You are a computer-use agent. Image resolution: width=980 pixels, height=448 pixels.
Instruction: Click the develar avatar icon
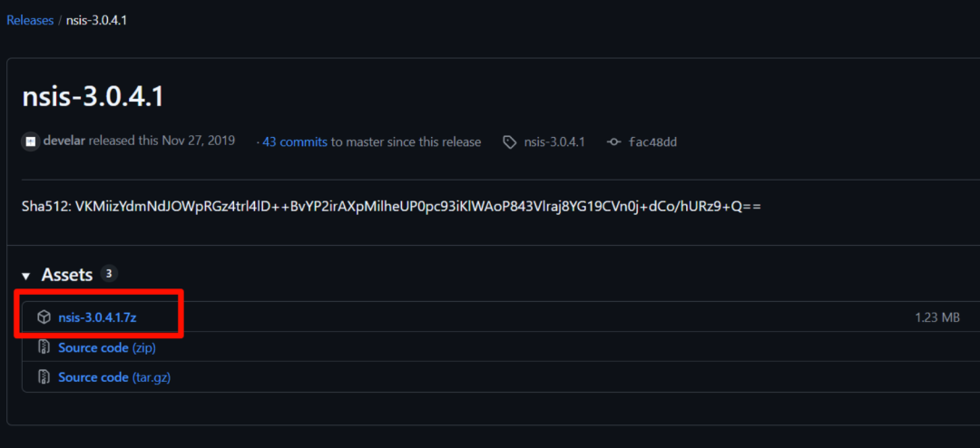tap(31, 141)
